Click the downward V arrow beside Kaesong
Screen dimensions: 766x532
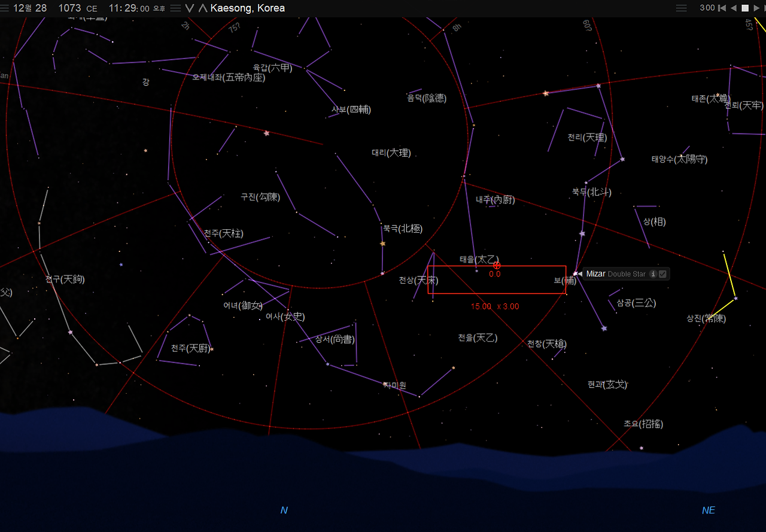click(190, 8)
